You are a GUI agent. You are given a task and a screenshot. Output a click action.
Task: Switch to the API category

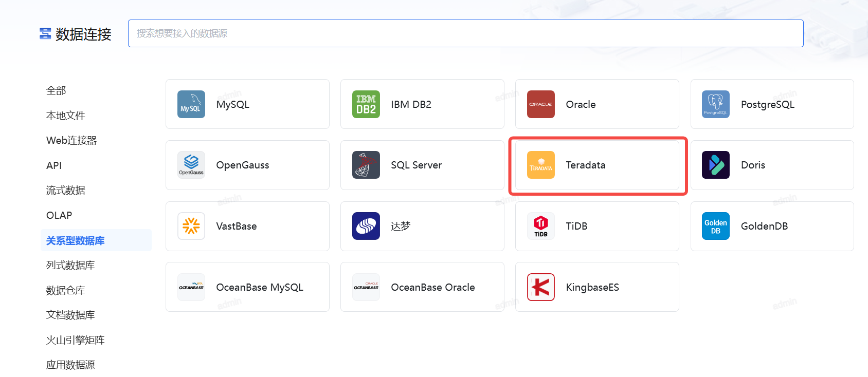click(54, 165)
